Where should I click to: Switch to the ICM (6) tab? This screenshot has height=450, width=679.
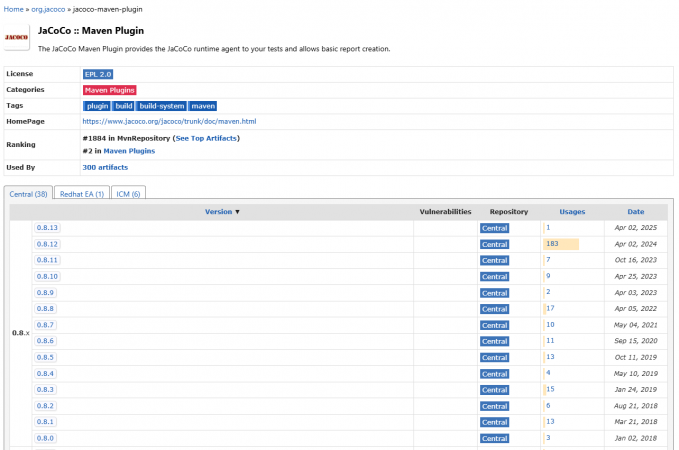pyautogui.click(x=128, y=194)
